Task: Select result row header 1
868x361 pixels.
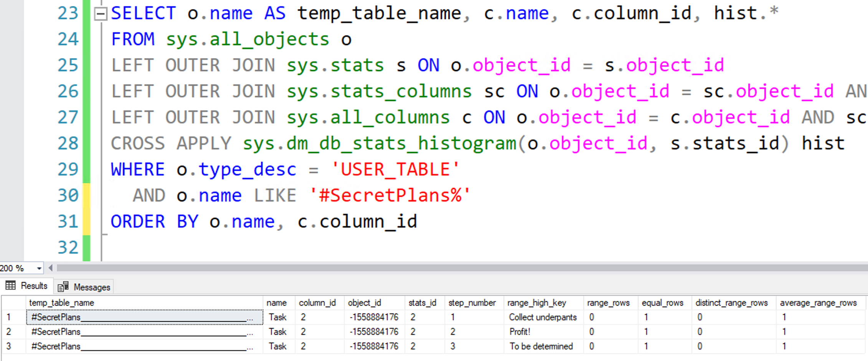Action: tap(13, 317)
